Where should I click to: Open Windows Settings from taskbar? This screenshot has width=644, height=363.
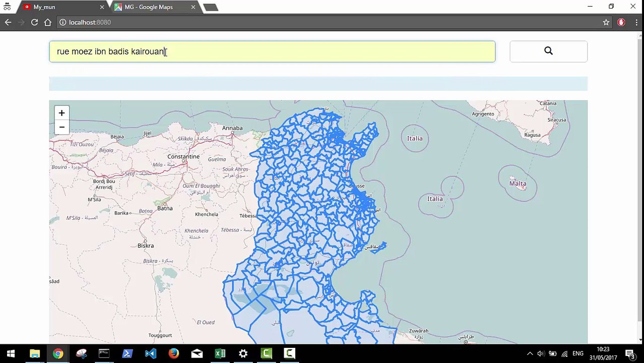(243, 353)
